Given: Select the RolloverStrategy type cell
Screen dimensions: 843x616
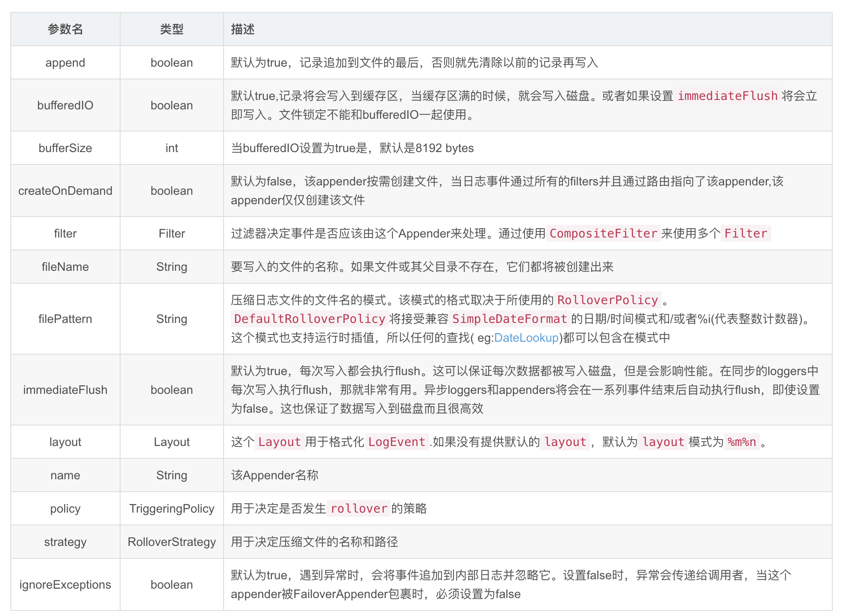Looking at the screenshot, I should click(x=171, y=542).
